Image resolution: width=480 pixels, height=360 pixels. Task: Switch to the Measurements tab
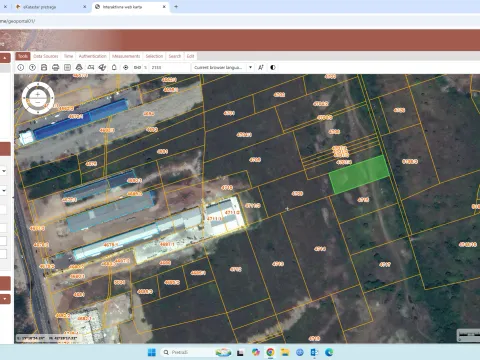[126, 56]
